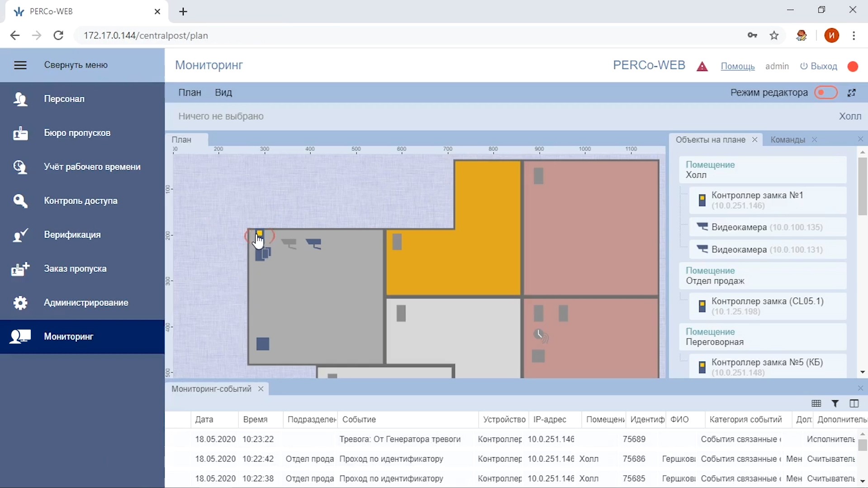Open the Вид menu
The width and height of the screenshot is (868, 488).
pyautogui.click(x=223, y=92)
